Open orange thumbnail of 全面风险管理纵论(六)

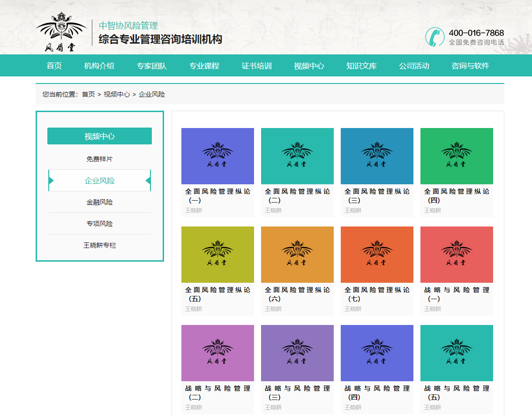[x=297, y=255]
